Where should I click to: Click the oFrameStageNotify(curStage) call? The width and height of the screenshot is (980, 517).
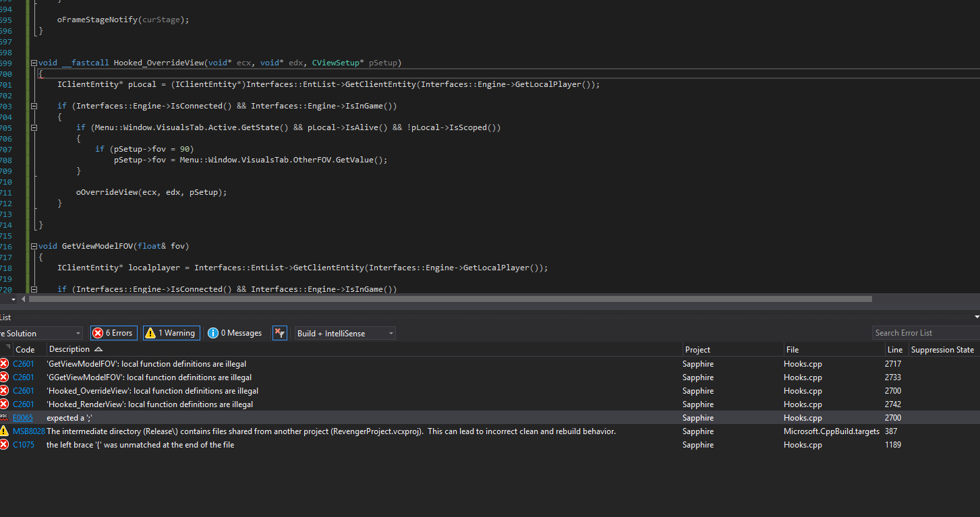click(x=123, y=20)
